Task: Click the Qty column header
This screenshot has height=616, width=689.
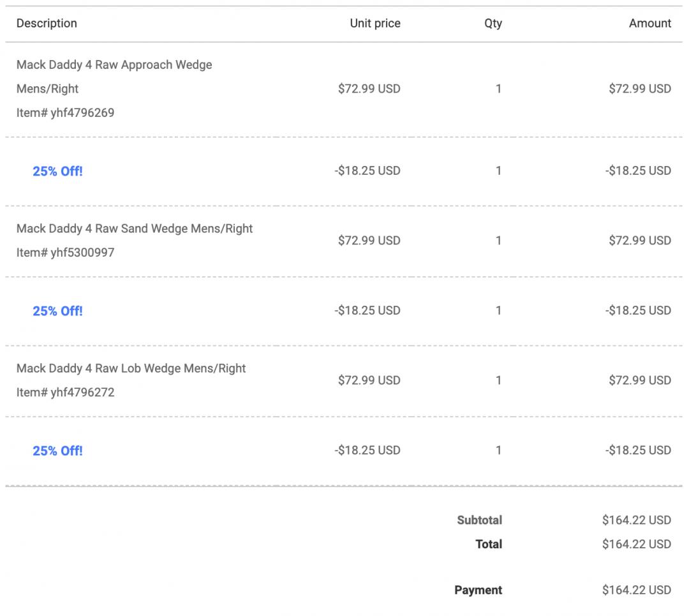Action: coord(493,24)
